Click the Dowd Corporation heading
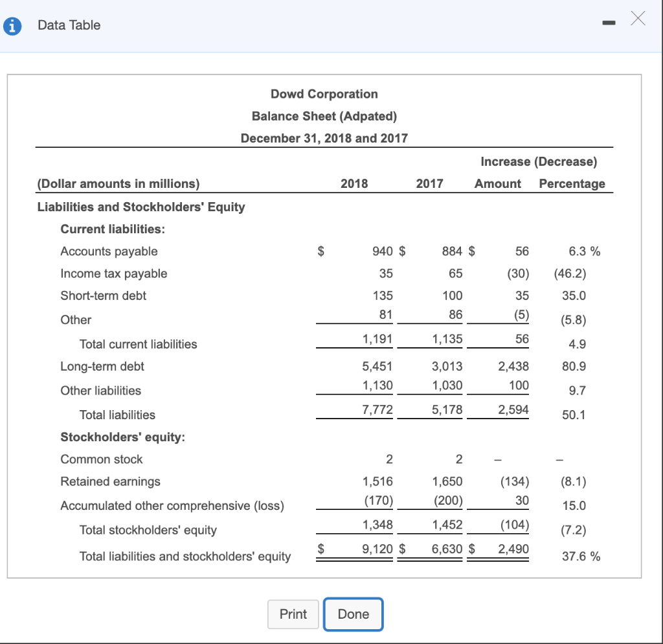Viewport: 663px width, 644px height. (x=324, y=94)
